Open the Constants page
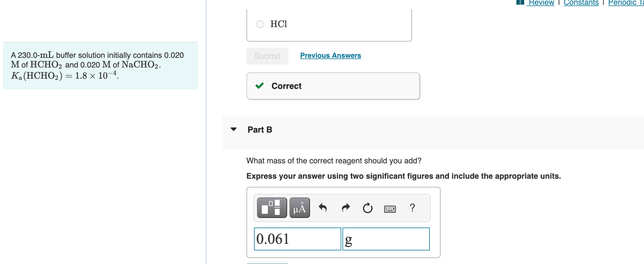This screenshot has height=264, width=644. [581, 2]
